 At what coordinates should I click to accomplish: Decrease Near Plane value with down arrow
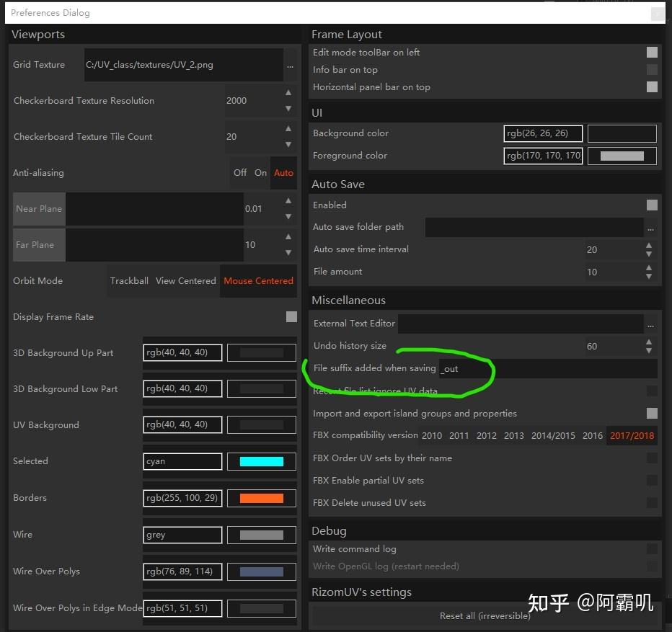pos(288,216)
